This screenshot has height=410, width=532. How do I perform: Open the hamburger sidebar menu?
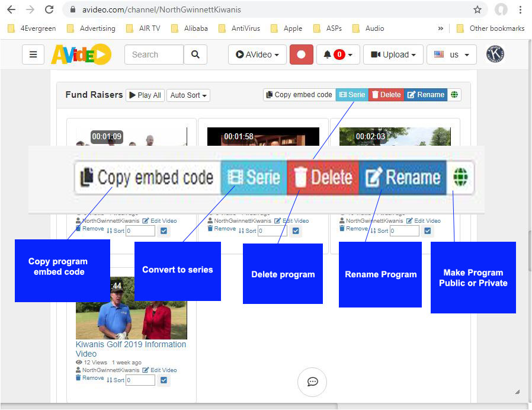point(33,55)
